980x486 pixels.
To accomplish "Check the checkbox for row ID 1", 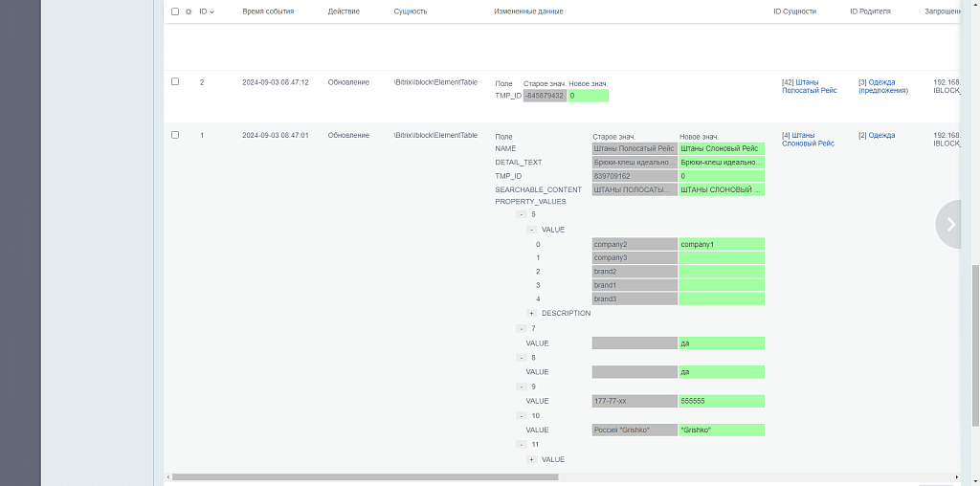I will [x=175, y=135].
